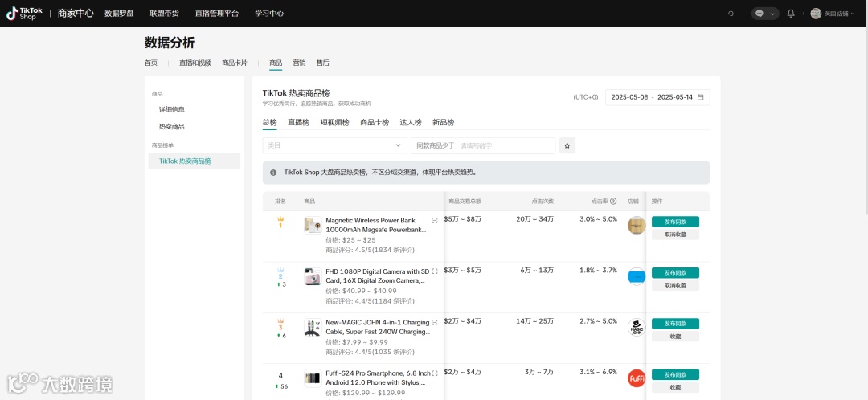Image resolution: width=868 pixels, height=400 pixels.
Task: Switch to the 商品卡榜 ranking tab
Action: 375,122
